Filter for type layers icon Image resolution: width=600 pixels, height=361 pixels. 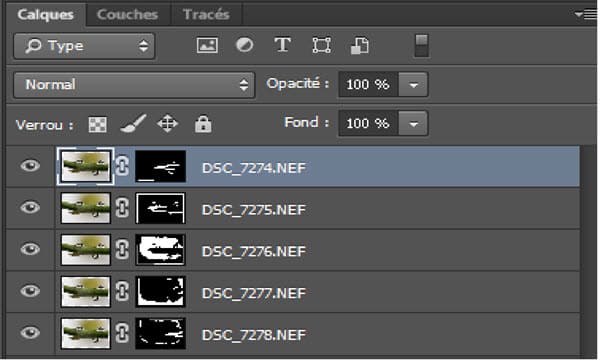tap(282, 45)
